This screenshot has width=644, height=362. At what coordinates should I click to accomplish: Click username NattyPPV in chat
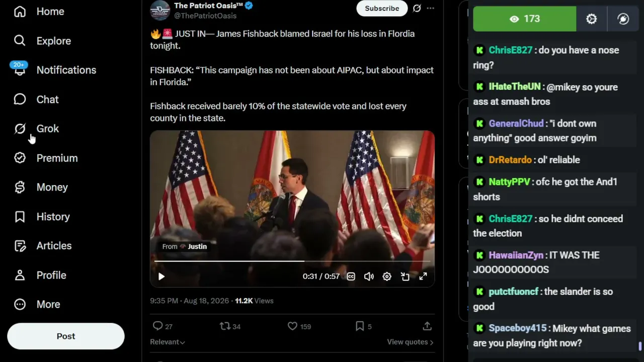[509, 182]
